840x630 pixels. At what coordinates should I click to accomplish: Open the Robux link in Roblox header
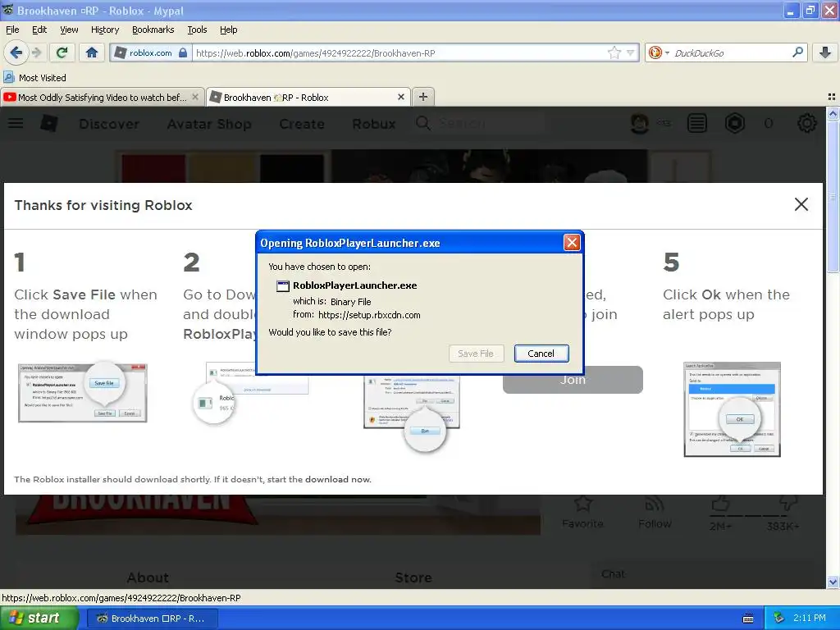[x=373, y=124]
